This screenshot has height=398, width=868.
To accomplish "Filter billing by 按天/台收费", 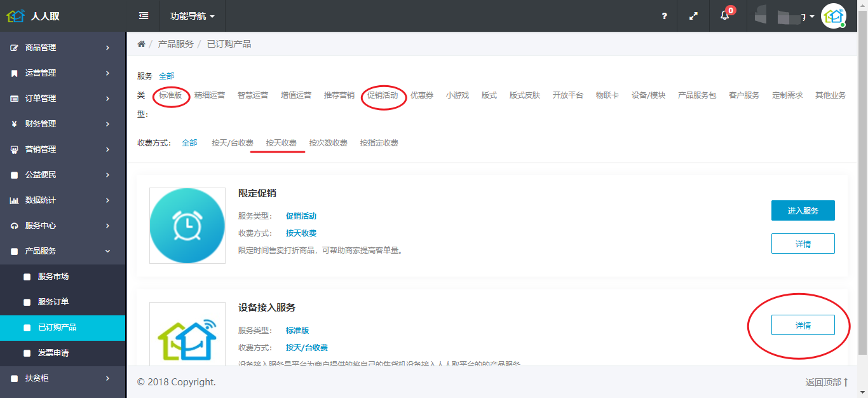I will 233,143.
